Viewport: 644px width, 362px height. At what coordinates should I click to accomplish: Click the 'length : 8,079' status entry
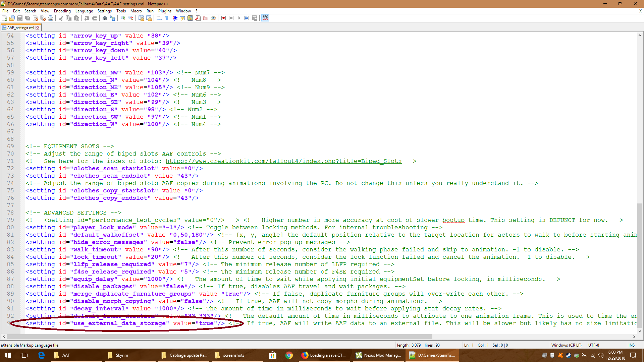(409, 345)
